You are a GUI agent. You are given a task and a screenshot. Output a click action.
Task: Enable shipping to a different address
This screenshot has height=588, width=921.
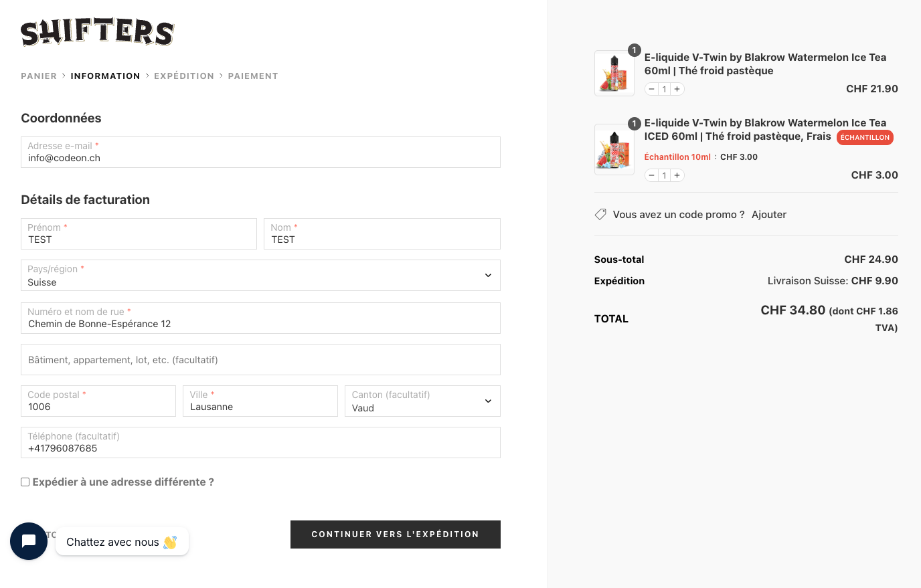[25, 482]
